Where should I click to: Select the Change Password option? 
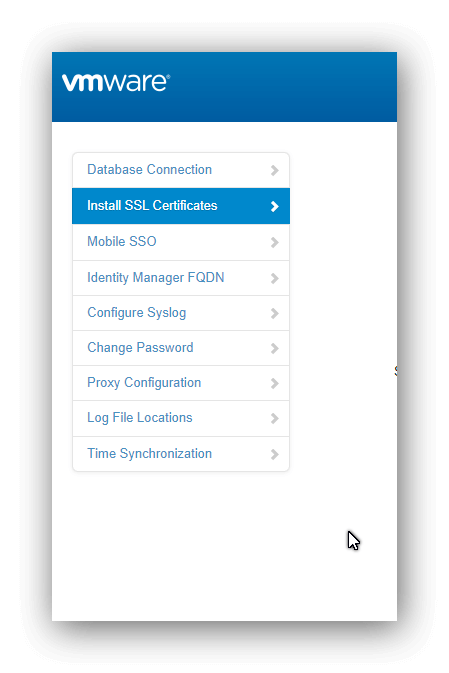[181, 348]
